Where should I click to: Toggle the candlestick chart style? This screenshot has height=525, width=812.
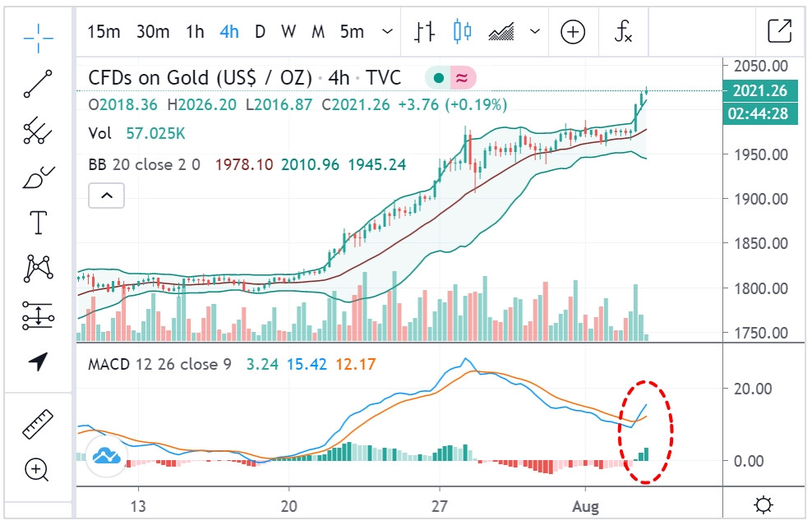click(x=463, y=32)
